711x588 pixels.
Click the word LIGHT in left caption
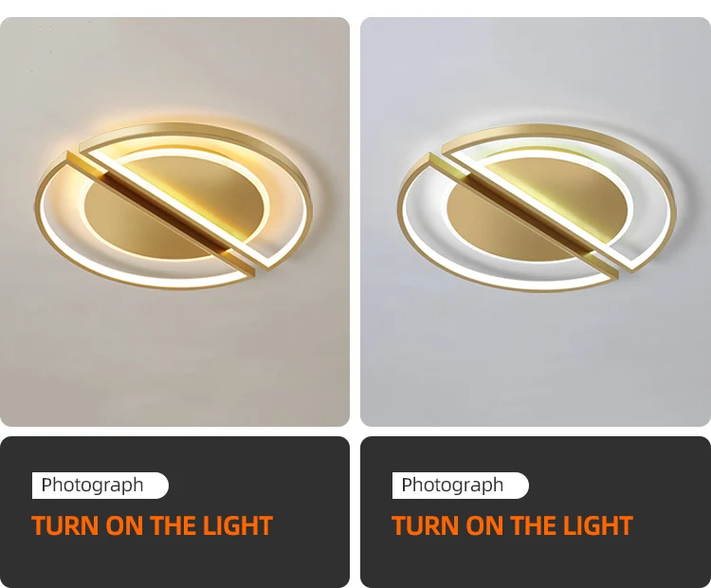coord(238,525)
